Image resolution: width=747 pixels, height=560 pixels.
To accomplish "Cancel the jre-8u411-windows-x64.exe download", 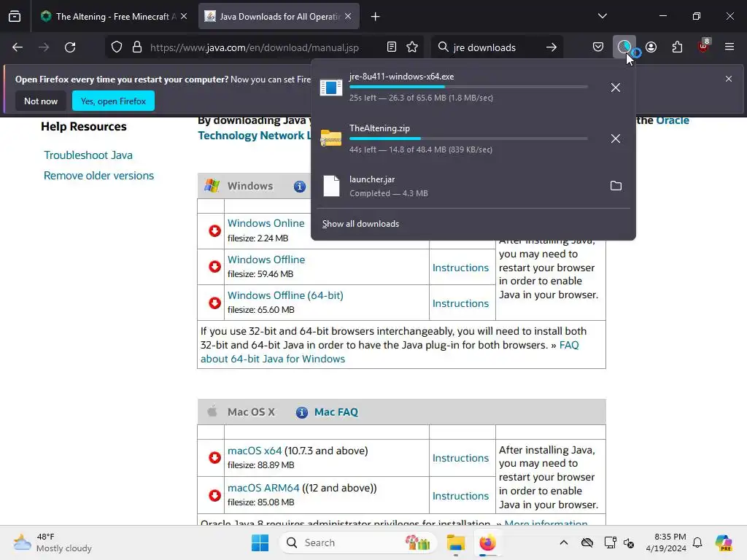I will 616,87.
